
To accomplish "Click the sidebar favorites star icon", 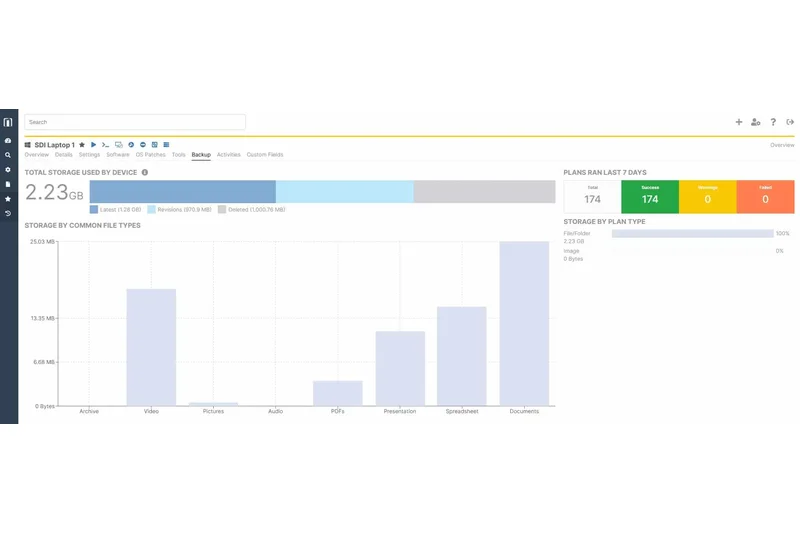I will coord(8,199).
